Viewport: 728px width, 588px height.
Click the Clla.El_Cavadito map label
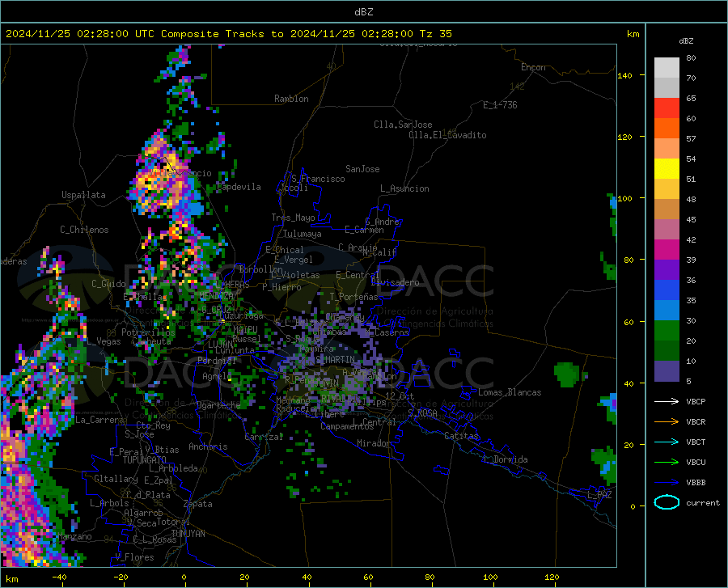(x=447, y=135)
